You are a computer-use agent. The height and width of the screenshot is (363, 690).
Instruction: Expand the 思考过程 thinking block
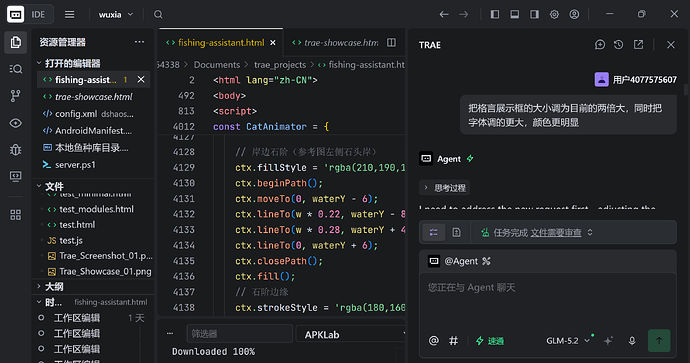click(444, 188)
